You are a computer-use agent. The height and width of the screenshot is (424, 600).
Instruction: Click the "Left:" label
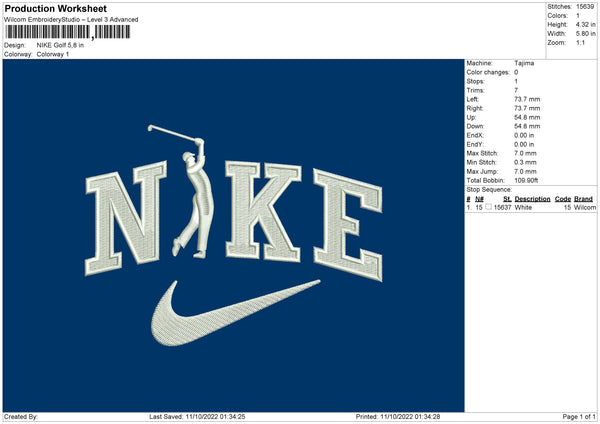[x=472, y=99]
